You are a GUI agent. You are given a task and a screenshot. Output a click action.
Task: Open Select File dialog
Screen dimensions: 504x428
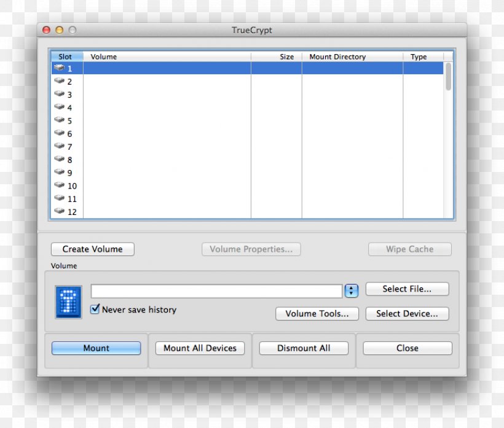click(407, 289)
